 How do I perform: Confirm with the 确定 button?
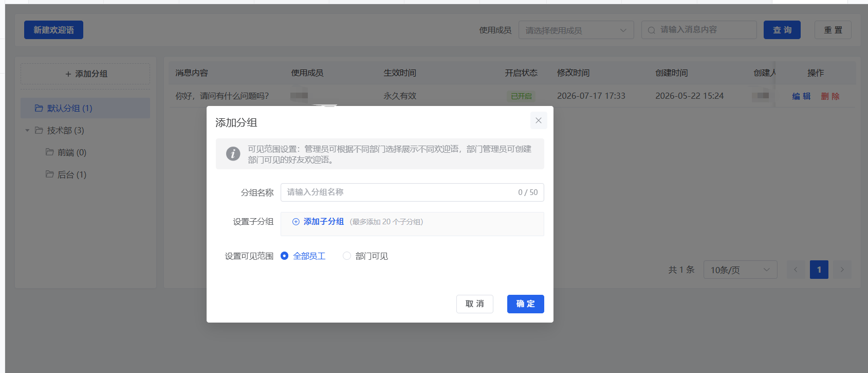526,304
